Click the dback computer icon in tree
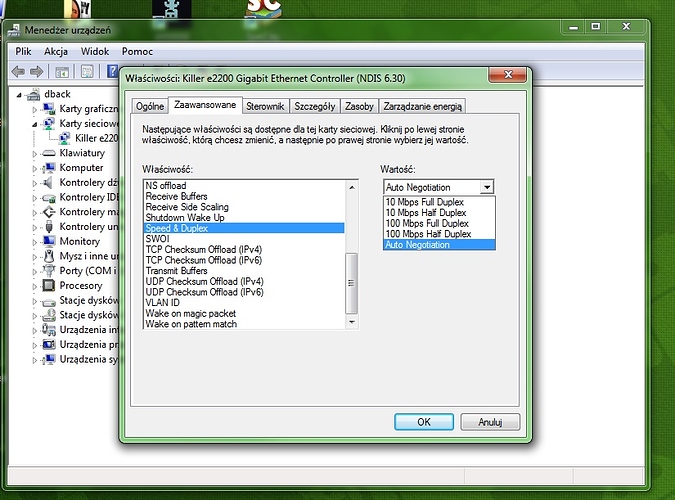 click(x=33, y=94)
